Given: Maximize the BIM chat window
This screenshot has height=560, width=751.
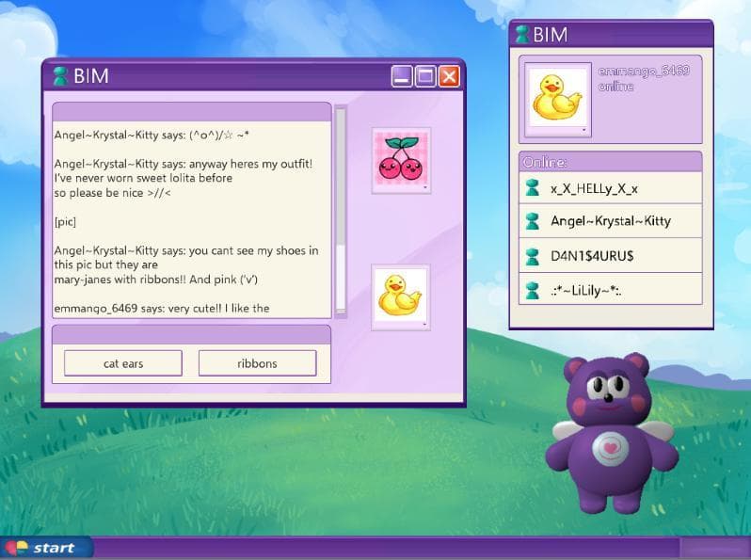Looking at the screenshot, I should (425, 76).
